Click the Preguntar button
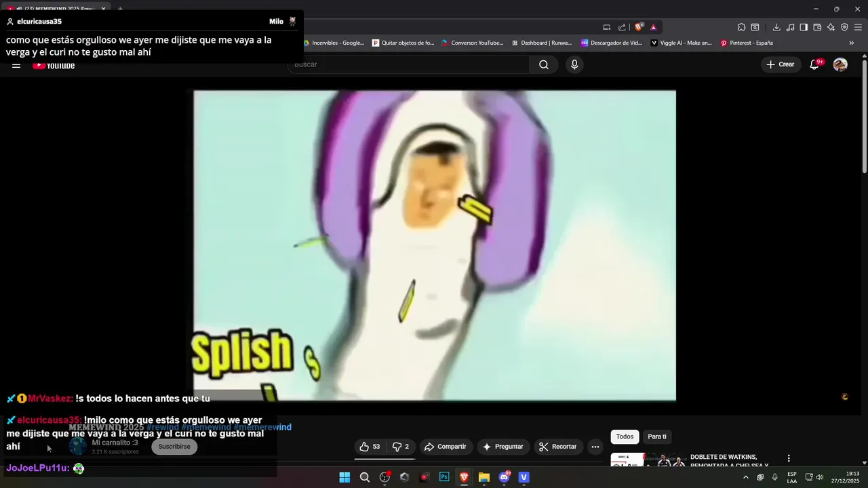The image size is (868, 488). (x=502, y=447)
